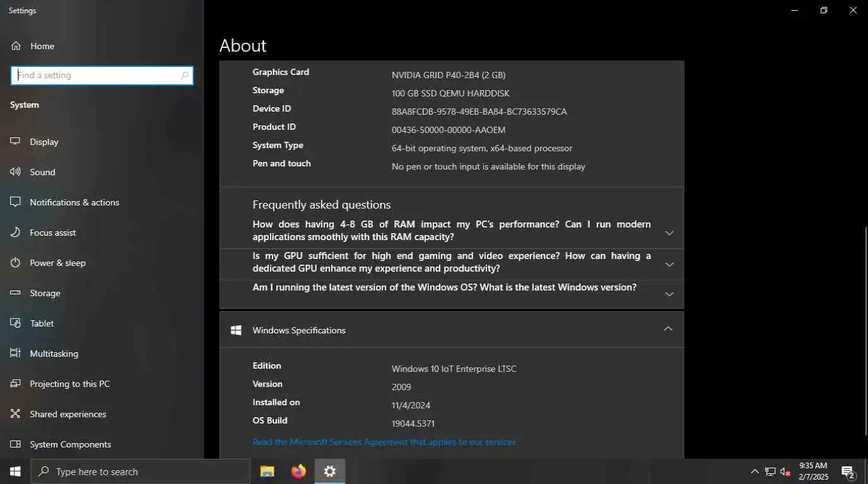Screen dimensions: 868x484
Task: Click the muted volume tray icon
Action: click(x=785, y=471)
